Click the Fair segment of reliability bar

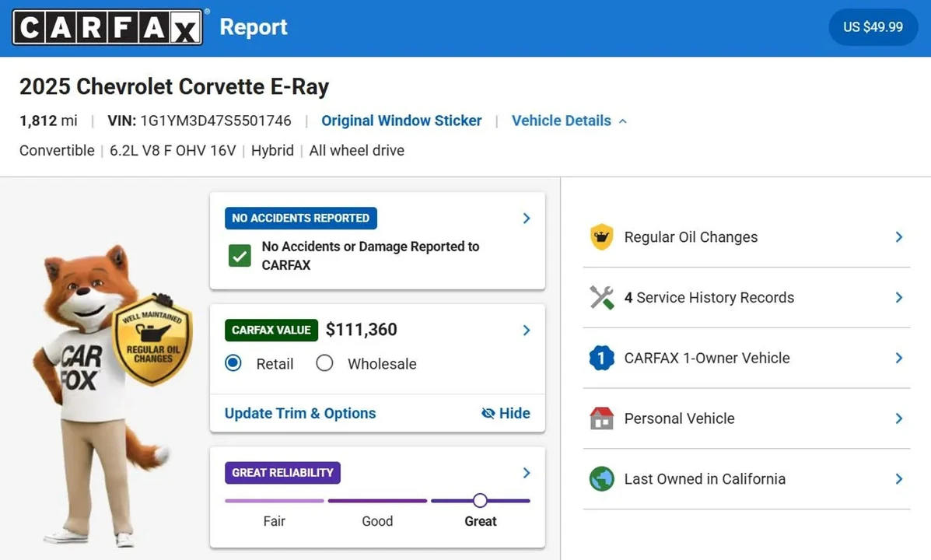pyautogui.click(x=275, y=501)
